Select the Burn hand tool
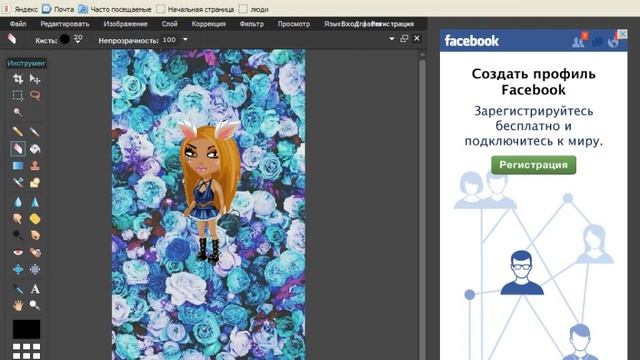 point(35,235)
